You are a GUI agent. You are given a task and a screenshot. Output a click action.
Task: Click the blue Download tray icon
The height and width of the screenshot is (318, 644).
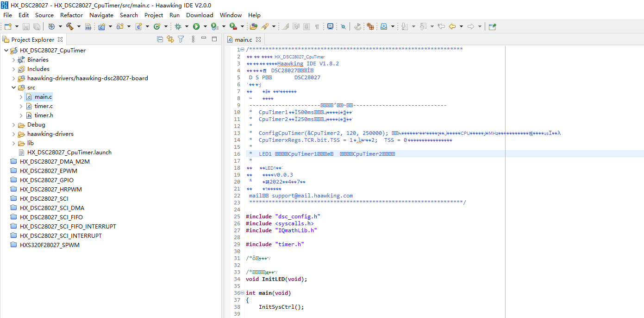point(384,26)
